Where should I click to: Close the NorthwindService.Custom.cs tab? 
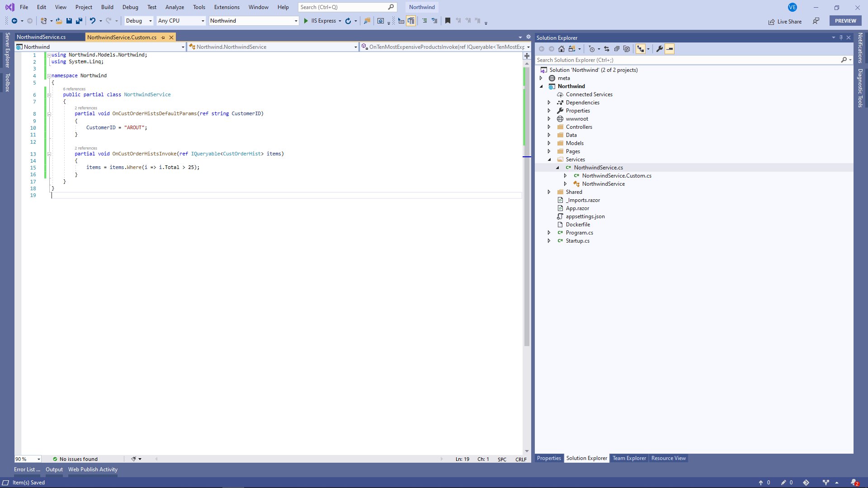(x=171, y=38)
